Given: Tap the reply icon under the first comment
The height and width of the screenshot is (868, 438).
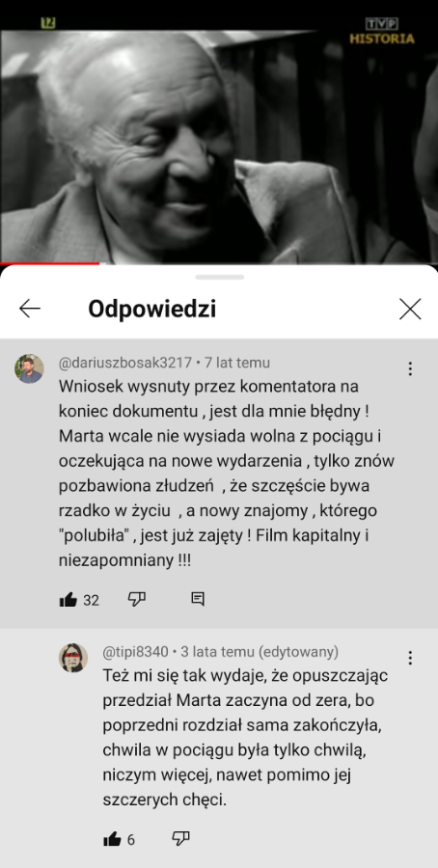Looking at the screenshot, I should 198,599.
